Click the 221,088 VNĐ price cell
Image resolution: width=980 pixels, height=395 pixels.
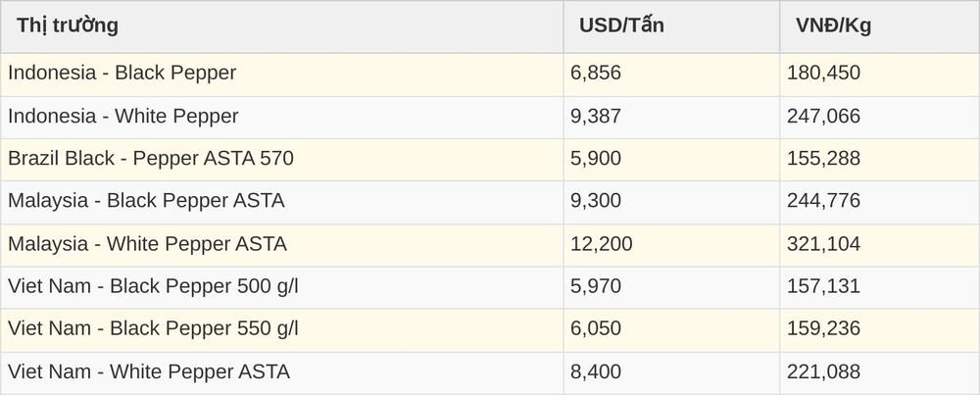click(879, 372)
